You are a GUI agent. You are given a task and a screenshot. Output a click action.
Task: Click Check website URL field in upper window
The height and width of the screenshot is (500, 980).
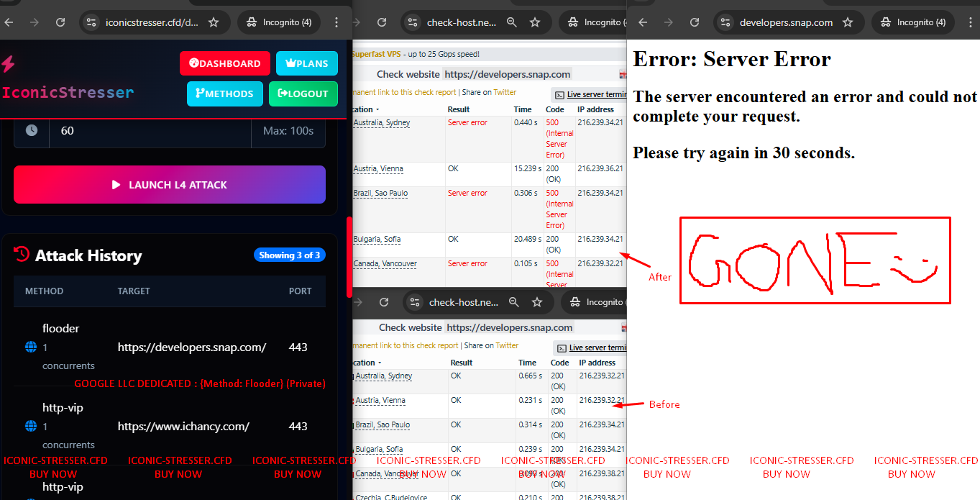tap(508, 74)
